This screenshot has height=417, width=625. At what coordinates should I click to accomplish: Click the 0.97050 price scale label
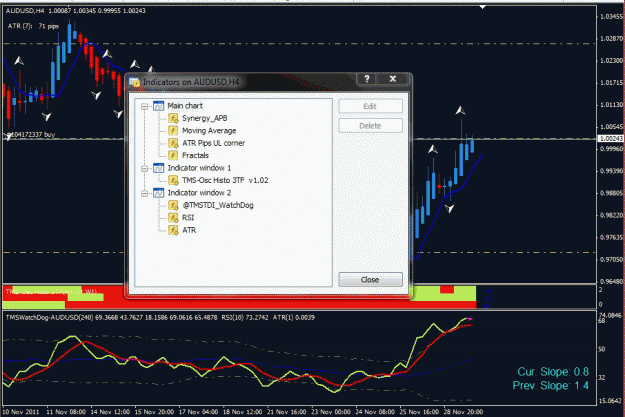[611, 259]
